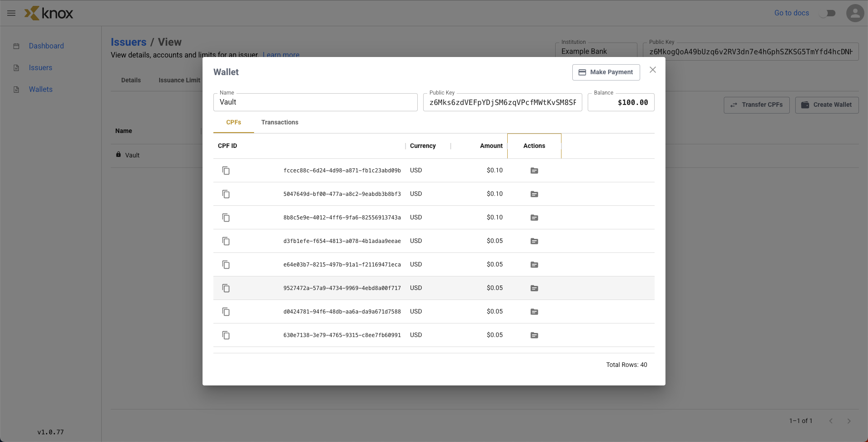Open details action for CPF d3fb1efe

tap(534, 241)
